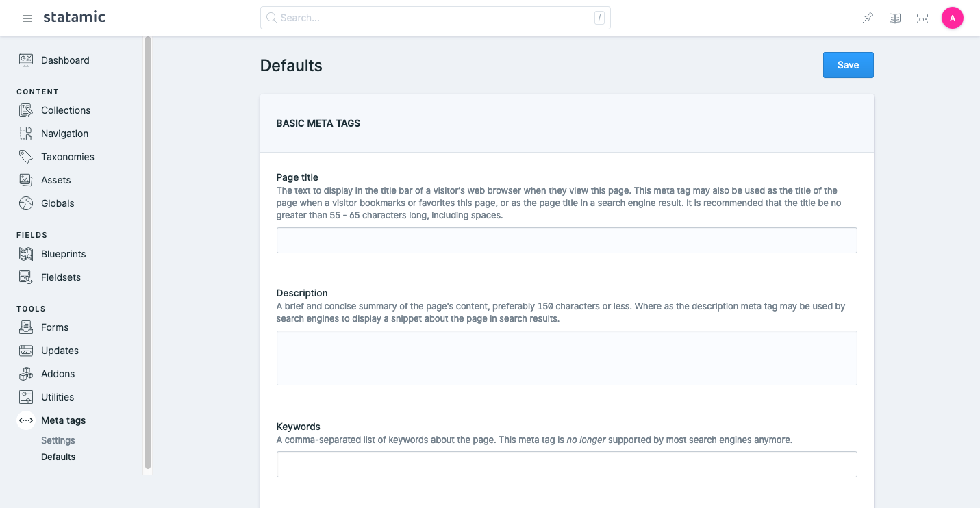
Task: Toggle the hamburger navigation menu
Action: (27, 18)
